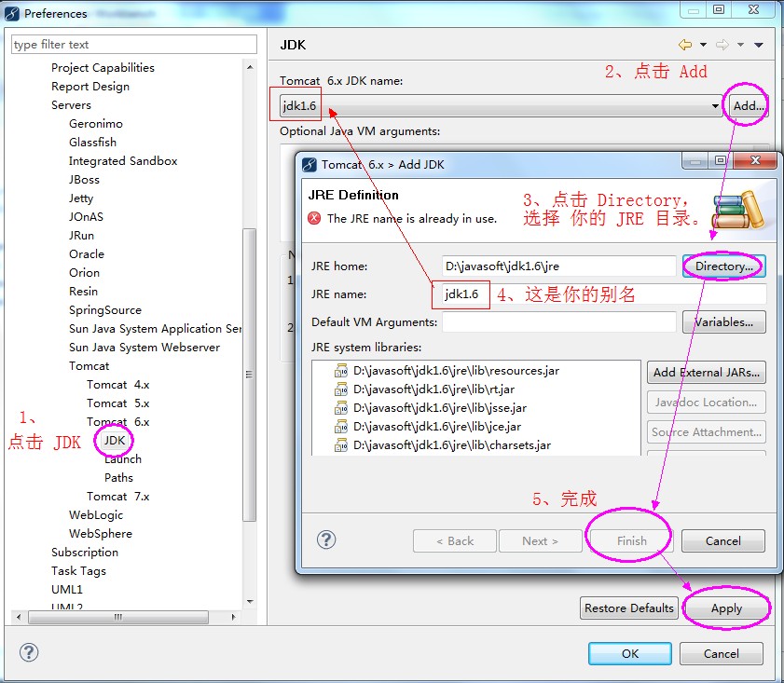This screenshot has width=784, height=683.
Task: Select Task Tags in the tree
Action: (78, 570)
